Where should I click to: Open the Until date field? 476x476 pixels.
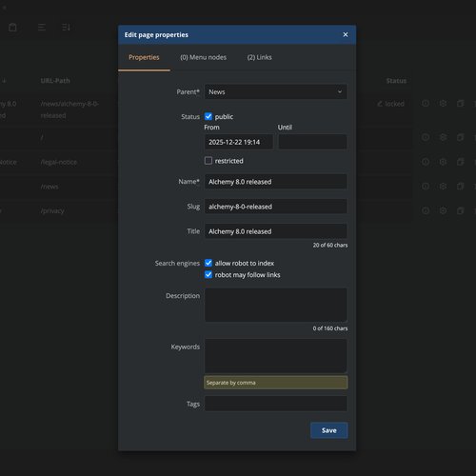[312, 142]
